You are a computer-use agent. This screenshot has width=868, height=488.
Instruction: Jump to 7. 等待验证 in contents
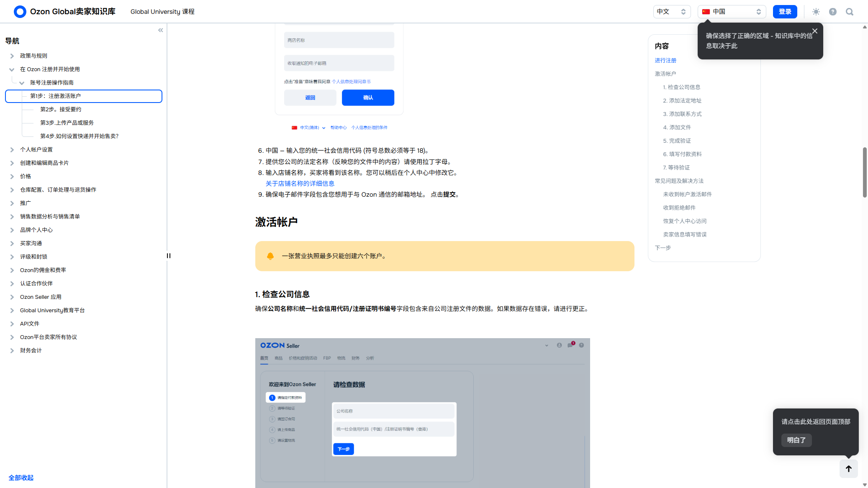coord(676,167)
